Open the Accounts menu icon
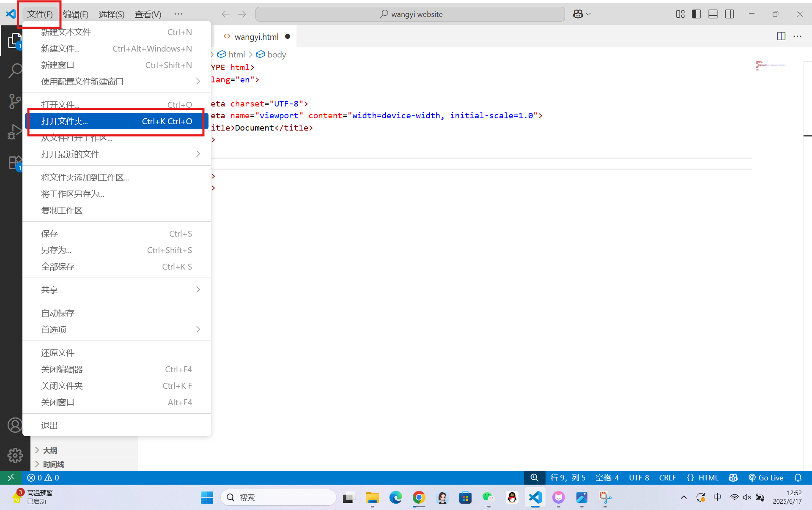This screenshot has width=812, height=510. pos(15,425)
